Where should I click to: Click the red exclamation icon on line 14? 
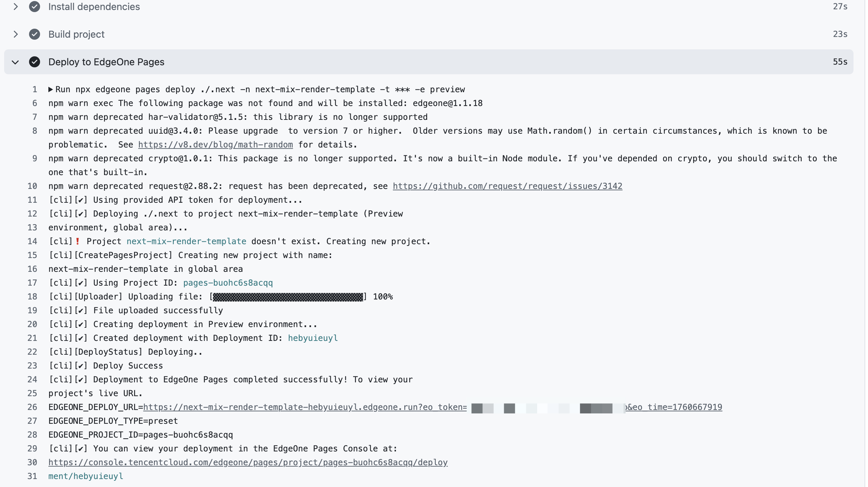click(78, 241)
